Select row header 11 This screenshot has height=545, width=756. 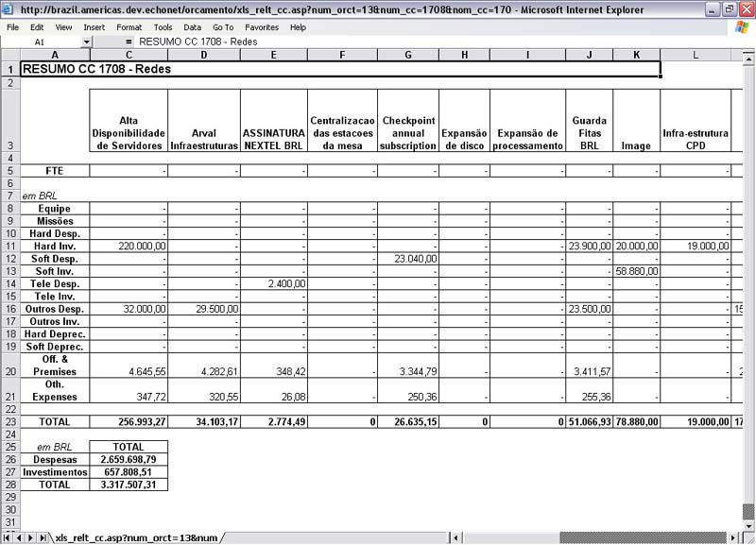click(x=10, y=247)
